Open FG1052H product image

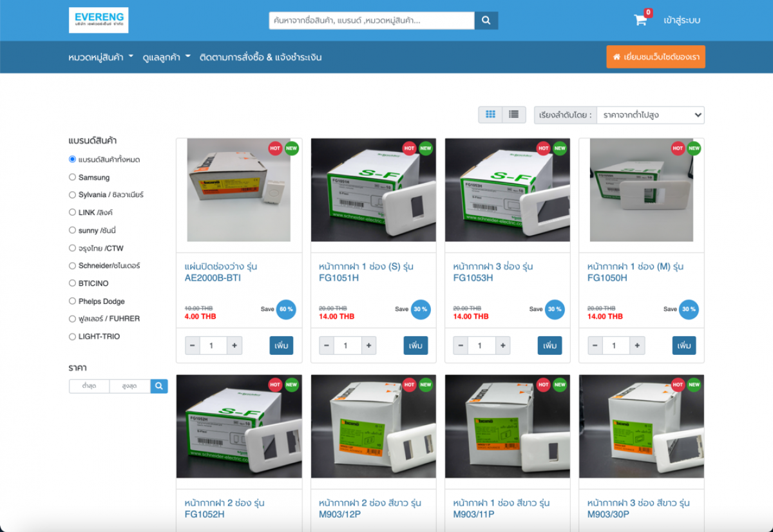click(239, 426)
